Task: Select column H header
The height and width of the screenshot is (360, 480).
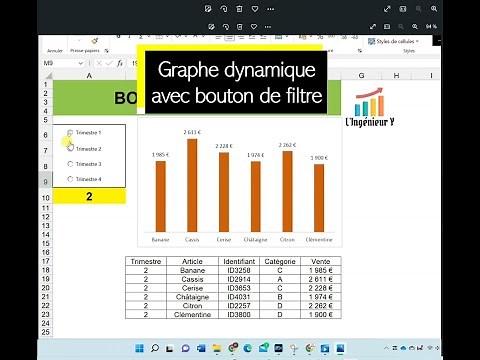Action: tap(396, 76)
